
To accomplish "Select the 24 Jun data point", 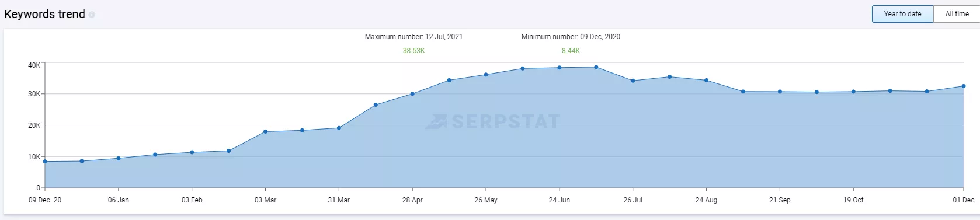I will pyautogui.click(x=559, y=68).
